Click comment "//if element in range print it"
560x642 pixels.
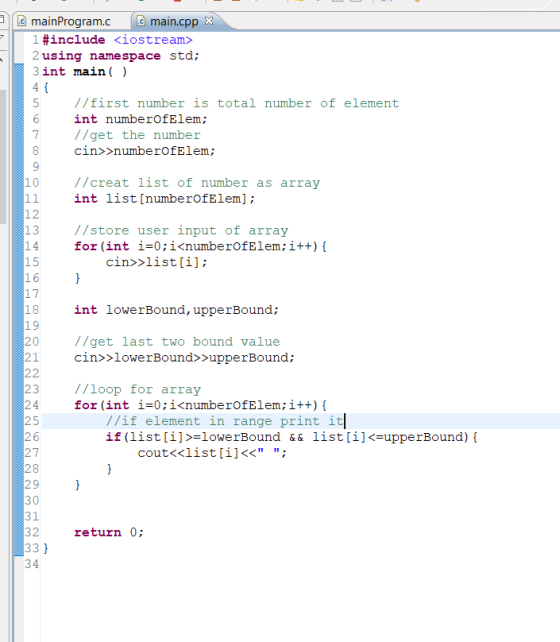[224, 421]
